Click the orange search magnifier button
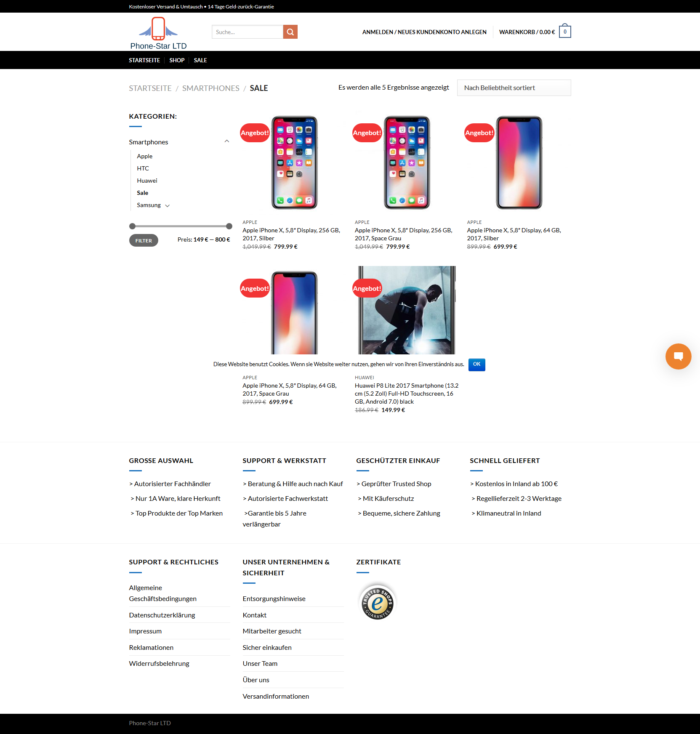700x734 pixels. coord(290,32)
